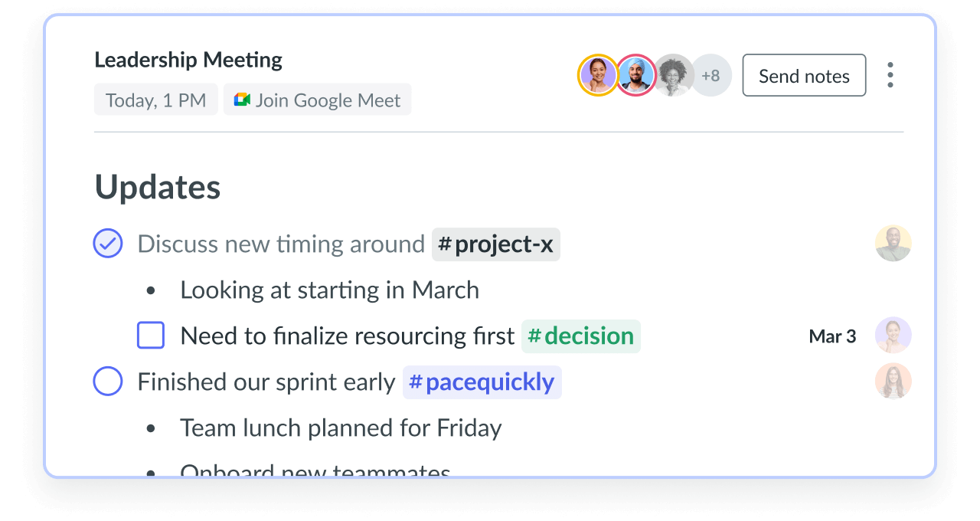Mark Finished our sprint early as done
980x521 pixels.
pyautogui.click(x=108, y=382)
